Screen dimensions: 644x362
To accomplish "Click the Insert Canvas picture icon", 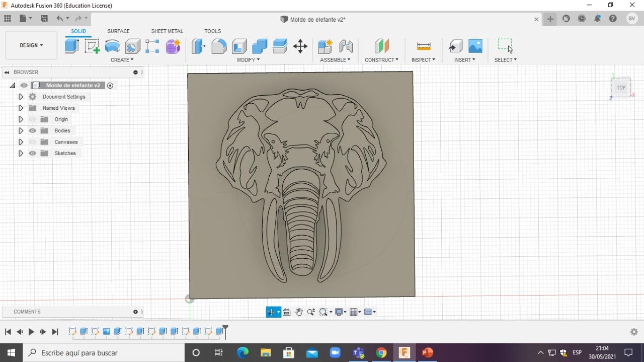I will (x=475, y=46).
